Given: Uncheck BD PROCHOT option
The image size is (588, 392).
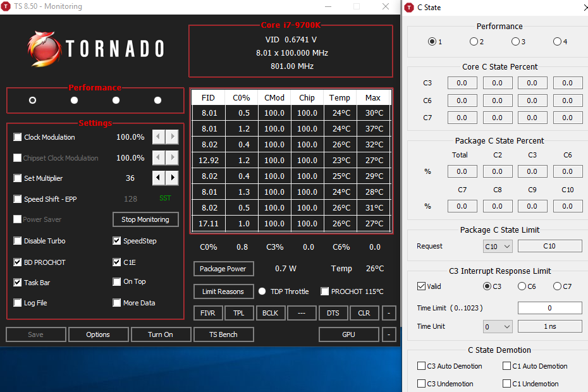Looking at the screenshot, I should coord(17,262).
